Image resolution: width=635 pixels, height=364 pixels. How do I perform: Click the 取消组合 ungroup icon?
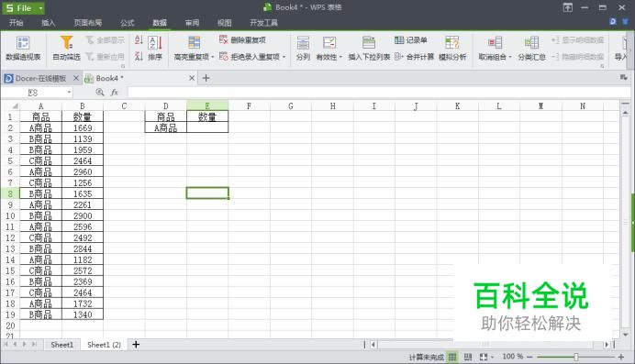[495, 43]
